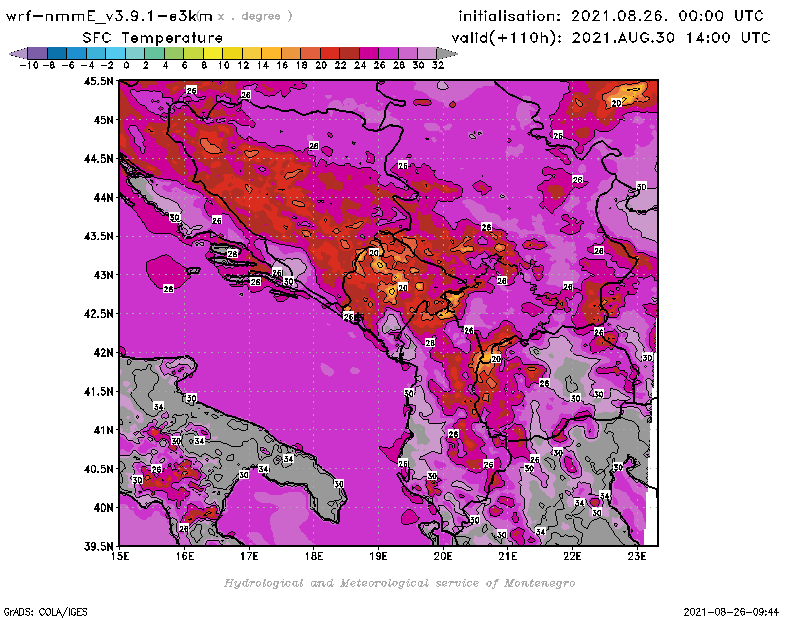
Task: Click the 17E longitude label
Action: [x=249, y=556]
